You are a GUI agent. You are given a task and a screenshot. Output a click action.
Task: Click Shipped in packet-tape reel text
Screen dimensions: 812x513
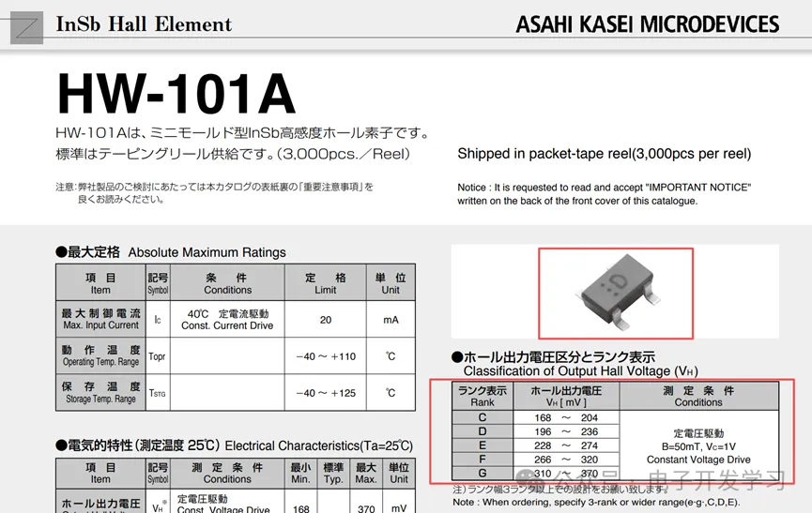tap(604, 154)
